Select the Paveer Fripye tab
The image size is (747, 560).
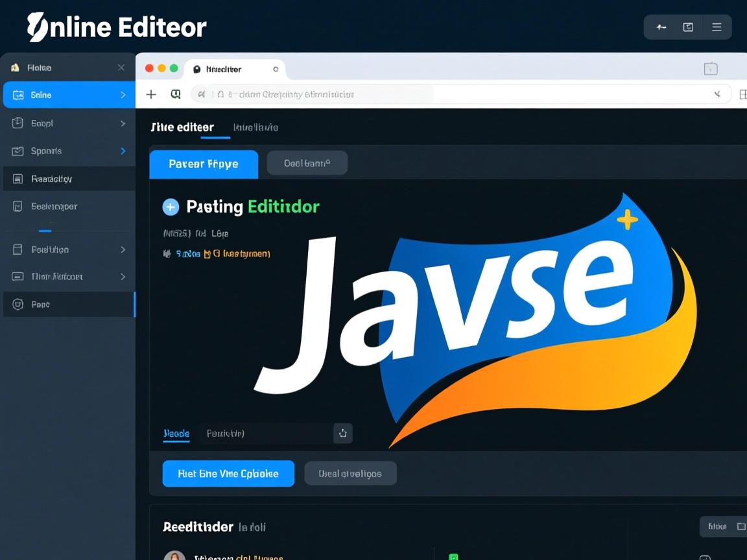(x=204, y=164)
